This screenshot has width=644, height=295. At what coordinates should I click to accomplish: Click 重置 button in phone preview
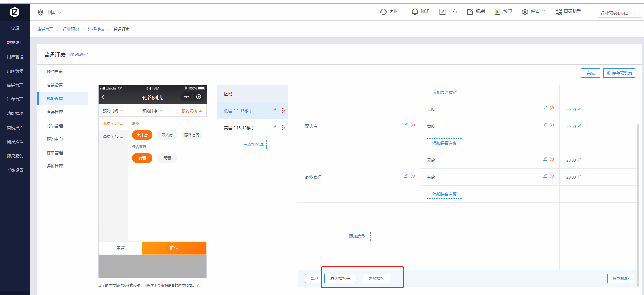click(x=121, y=248)
